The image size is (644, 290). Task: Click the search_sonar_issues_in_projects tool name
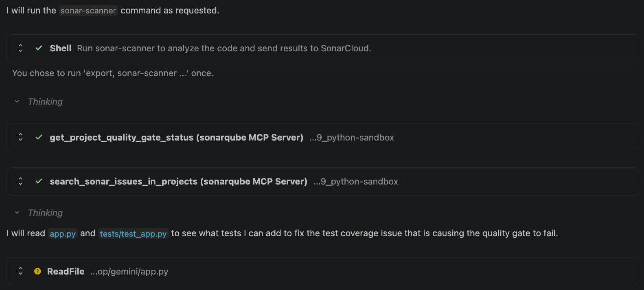click(x=178, y=182)
